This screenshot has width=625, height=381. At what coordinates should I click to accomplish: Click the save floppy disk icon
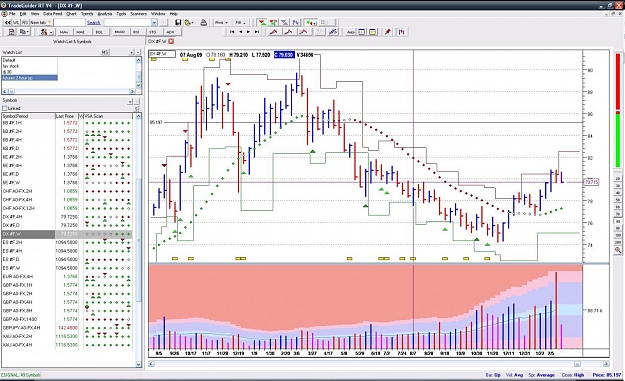point(178,23)
